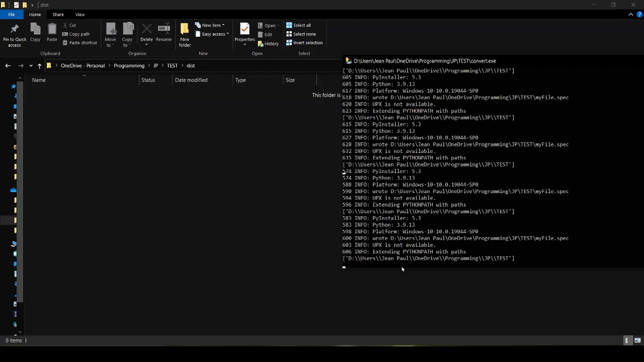Open Help via the question mark icon
This screenshot has width=644, height=362.
pyautogui.click(x=639, y=14)
